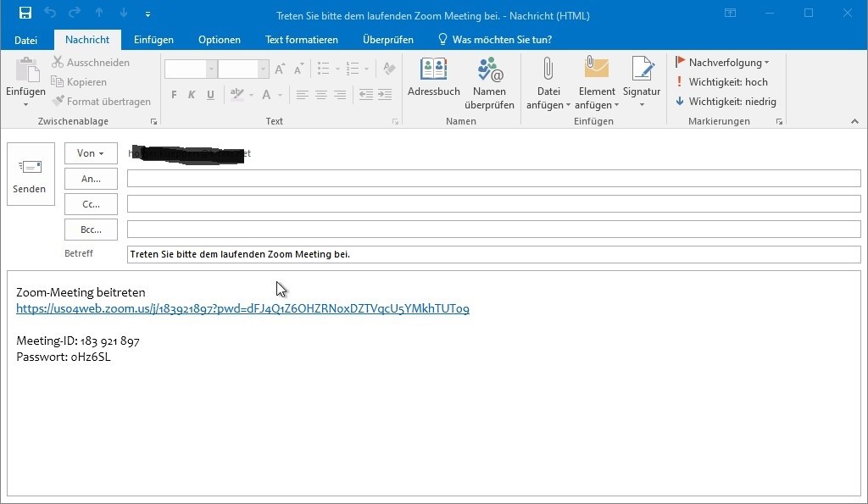Toggle italic with the K button
The width and height of the screenshot is (868, 504).
pos(192,95)
